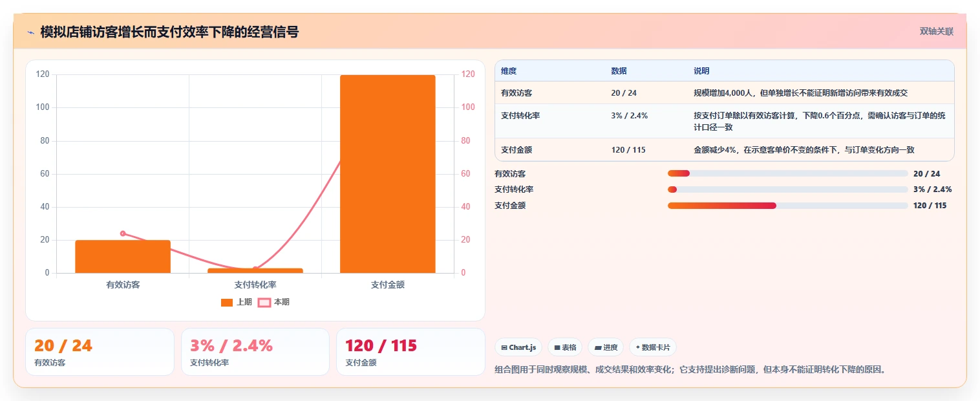Click the title 模拟店铺访客增长而支付效率下降的经营信号
980x401 pixels.
click(169, 32)
